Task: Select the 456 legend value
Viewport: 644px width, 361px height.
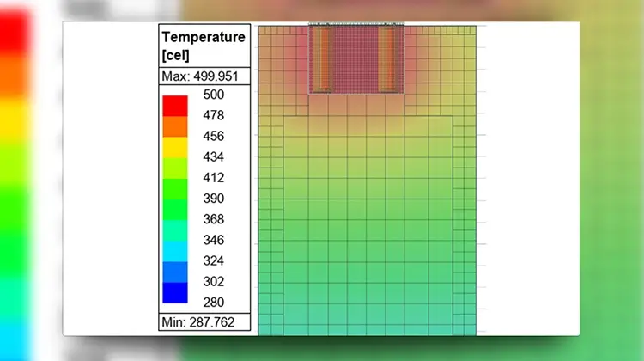Action: pos(213,136)
